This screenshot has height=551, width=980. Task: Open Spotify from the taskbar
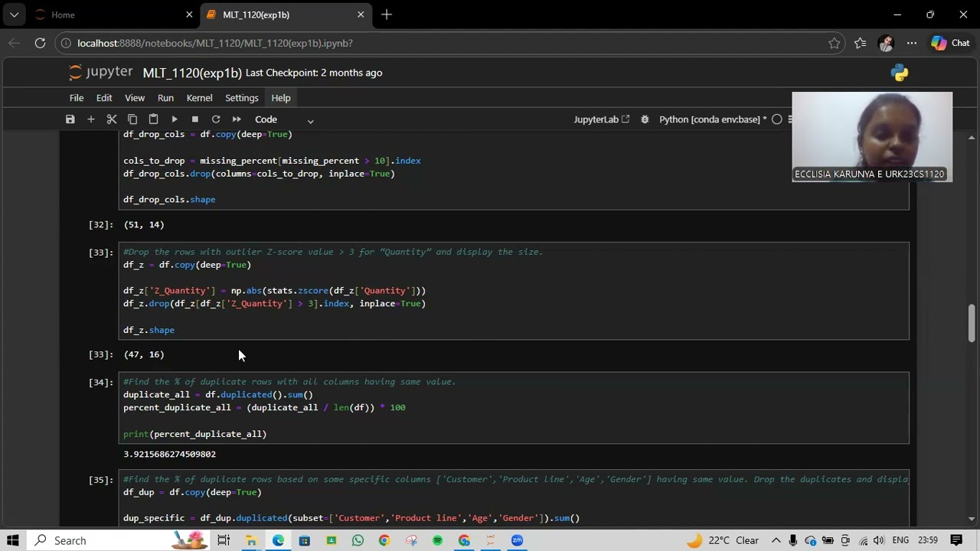(437, 540)
